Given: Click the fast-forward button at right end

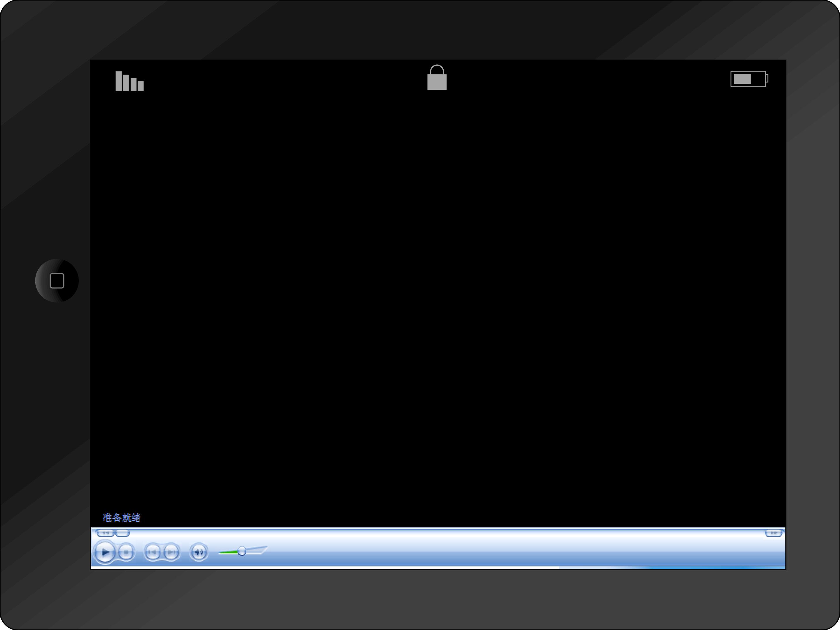Looking at the screenshot, I should point(773,533).
